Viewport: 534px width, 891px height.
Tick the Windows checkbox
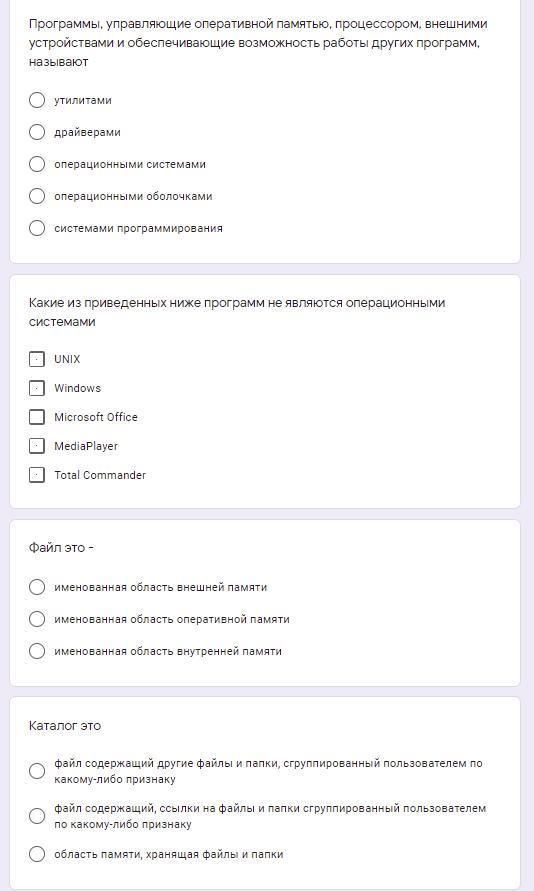(37, 388)
